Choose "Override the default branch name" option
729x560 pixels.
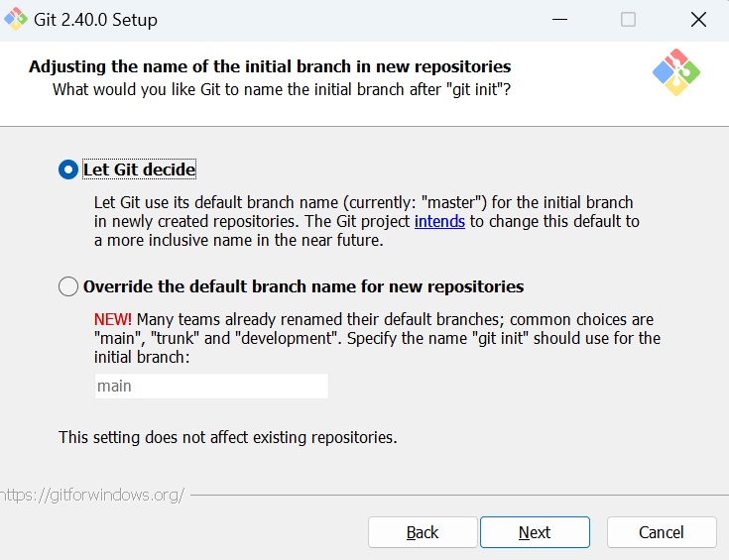click(67, 286)
